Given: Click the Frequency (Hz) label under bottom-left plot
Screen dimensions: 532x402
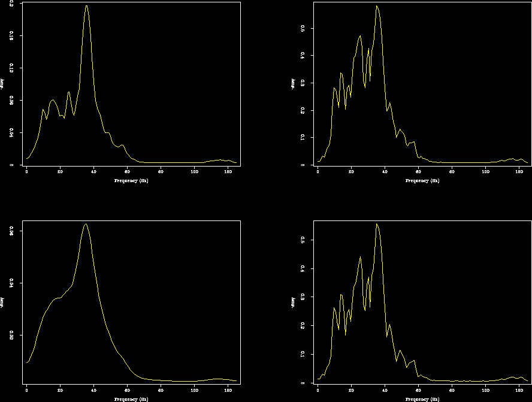Looking at the screenshot, I should (131, 398).
